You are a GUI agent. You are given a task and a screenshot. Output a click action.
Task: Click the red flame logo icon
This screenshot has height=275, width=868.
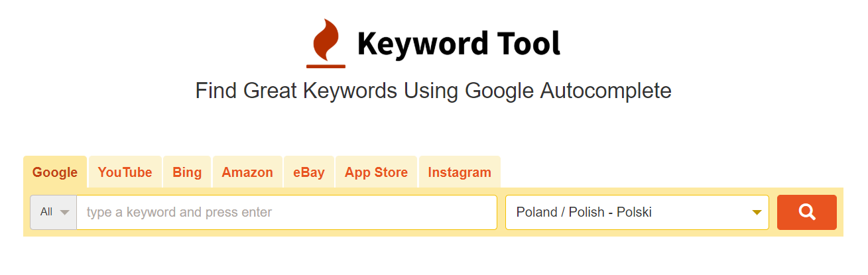pos(326,43)
